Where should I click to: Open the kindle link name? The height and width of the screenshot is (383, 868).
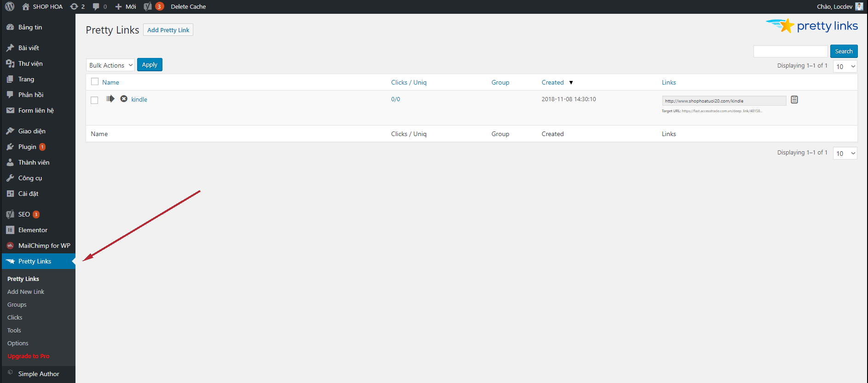coord(139,99)
